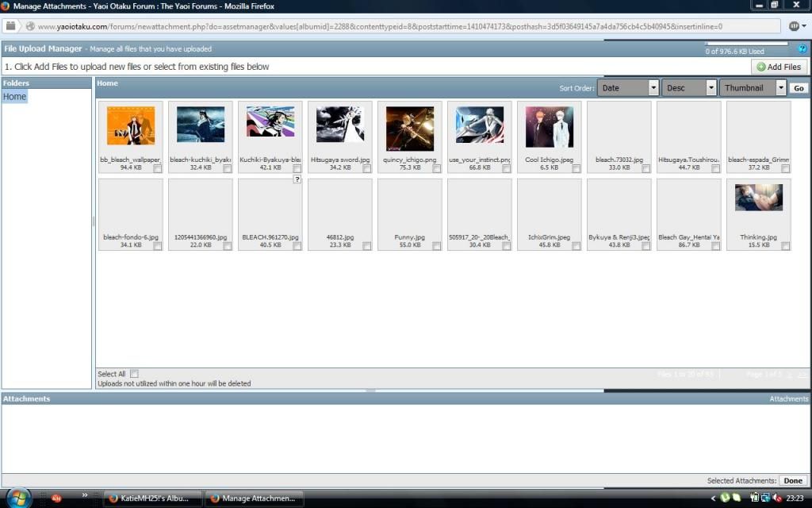Tick the checkbox for Bleach Gay_Hentai file

716,246
